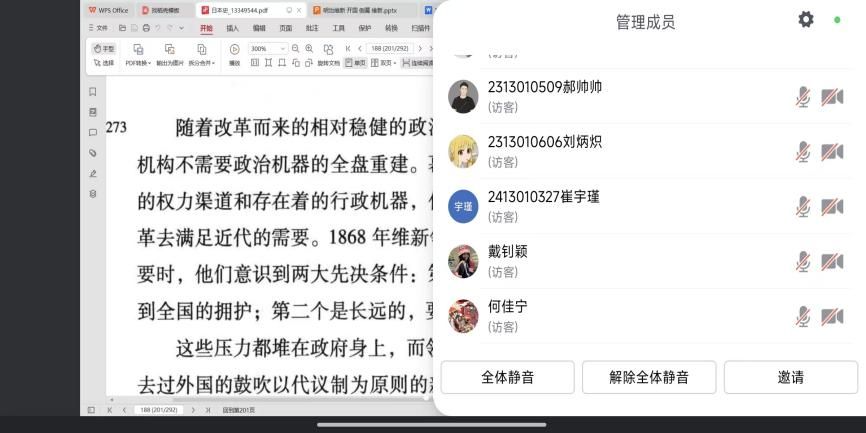
Task: Open the bookmark panel in left sidebar
Action: pyautogui.click(x=93, y=91)
